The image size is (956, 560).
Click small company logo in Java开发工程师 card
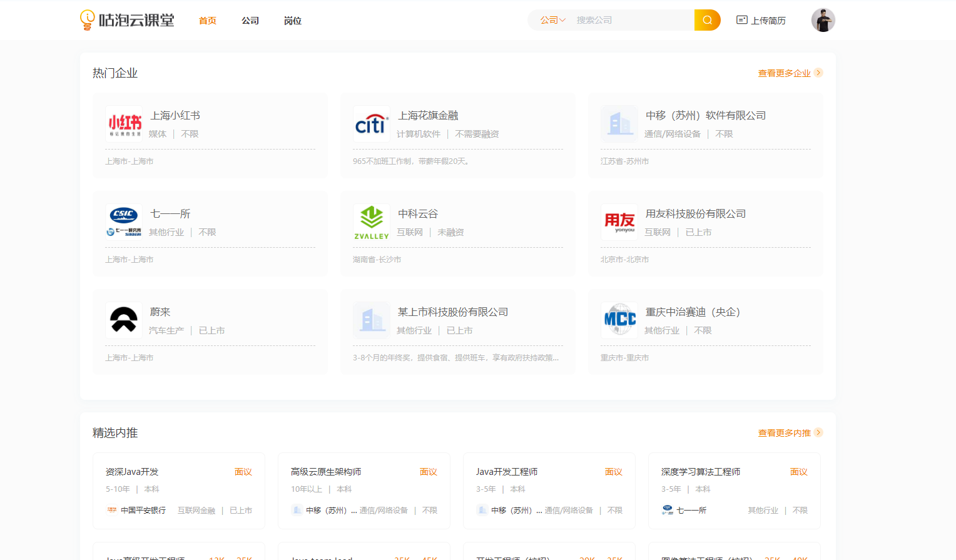pos(482,510)
